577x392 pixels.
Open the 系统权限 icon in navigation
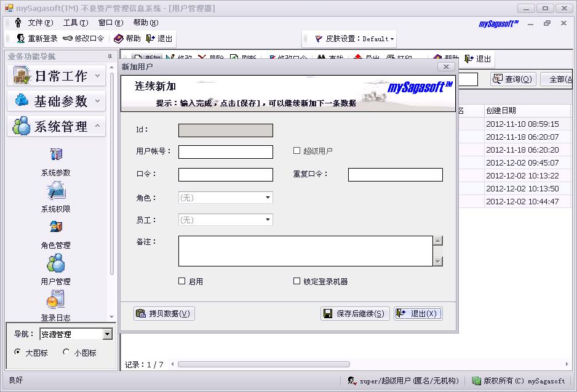[56, 191]
